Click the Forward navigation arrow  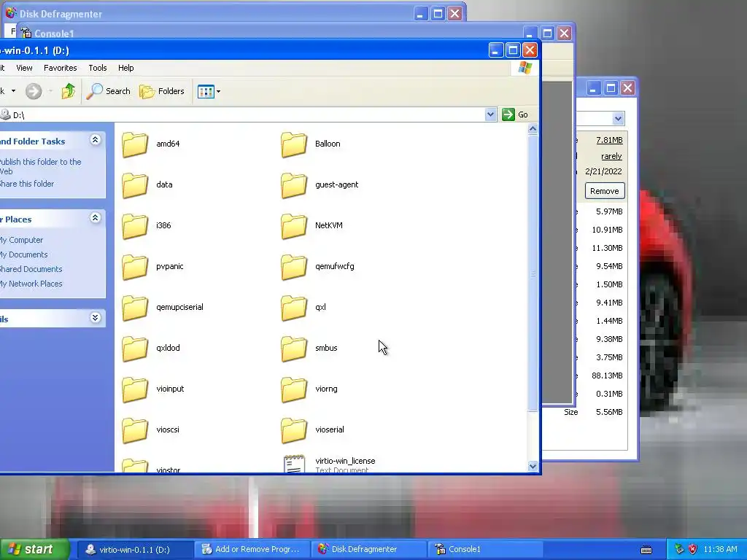point(34,91)
